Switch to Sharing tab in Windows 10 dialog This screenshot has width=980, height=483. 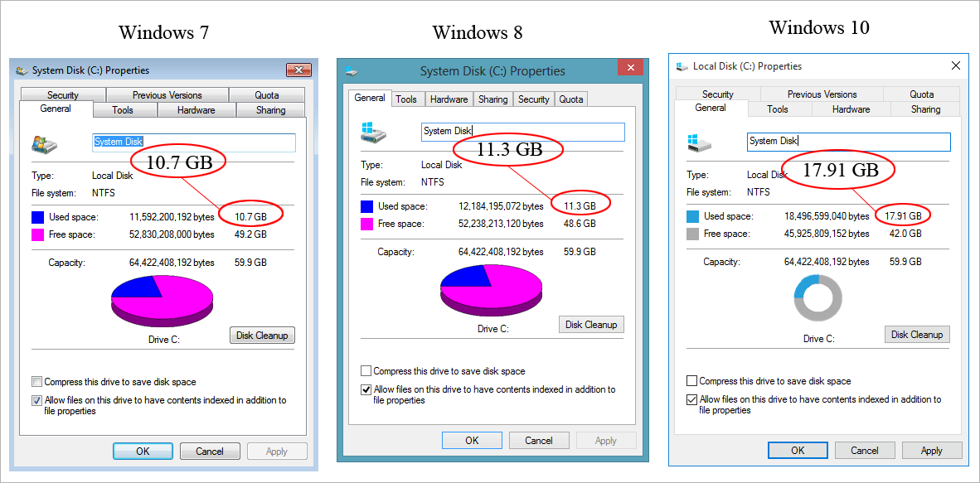tap(925, 109)
